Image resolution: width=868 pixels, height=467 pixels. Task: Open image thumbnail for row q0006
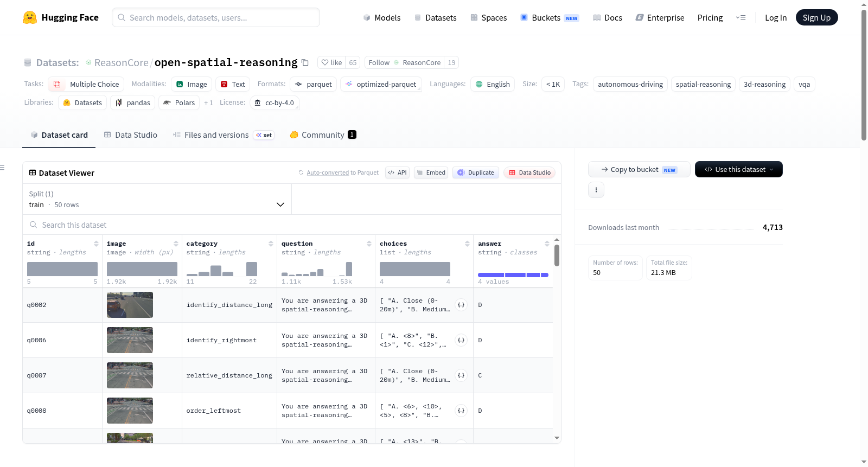pos(130,340)
